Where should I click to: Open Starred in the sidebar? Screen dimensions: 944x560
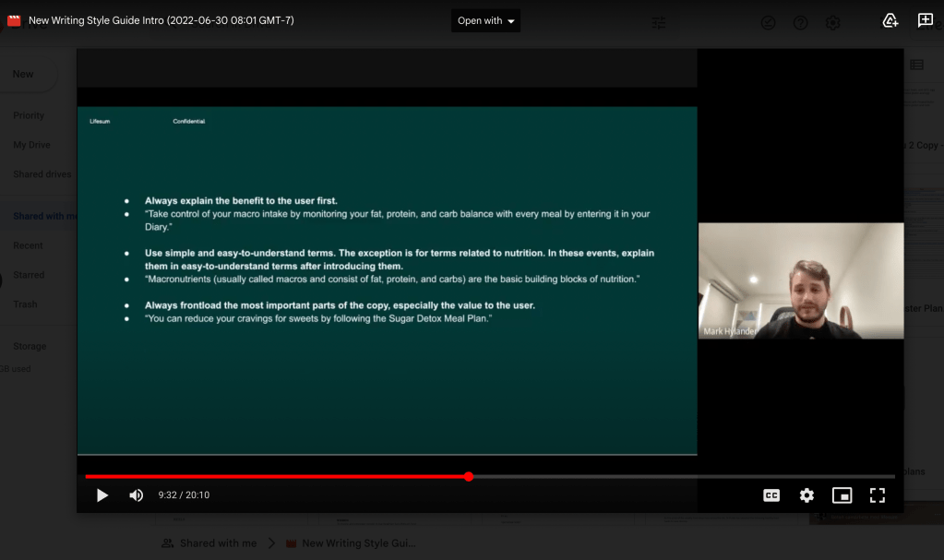[28, 275]
